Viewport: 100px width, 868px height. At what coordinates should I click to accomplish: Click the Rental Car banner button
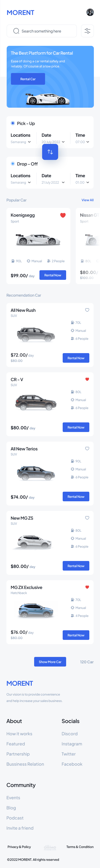point(28,79)
